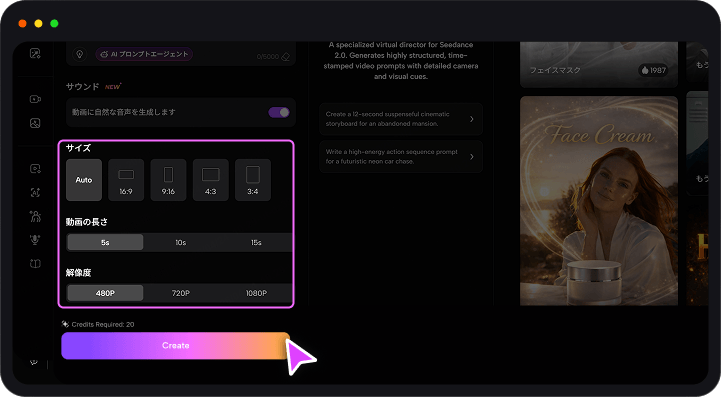Open the フェイスマスク template thumbnail

click(x=599, y=64)
